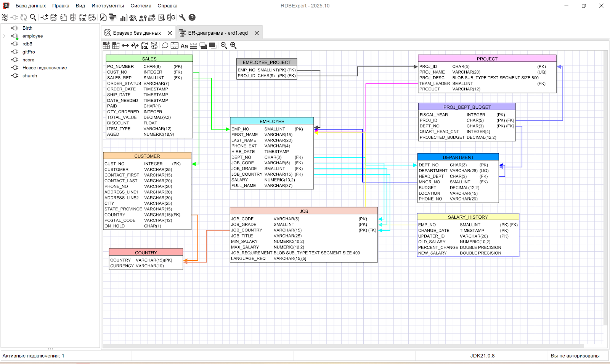
Task: Click the bar chart statistics icon
Action: 124,18
